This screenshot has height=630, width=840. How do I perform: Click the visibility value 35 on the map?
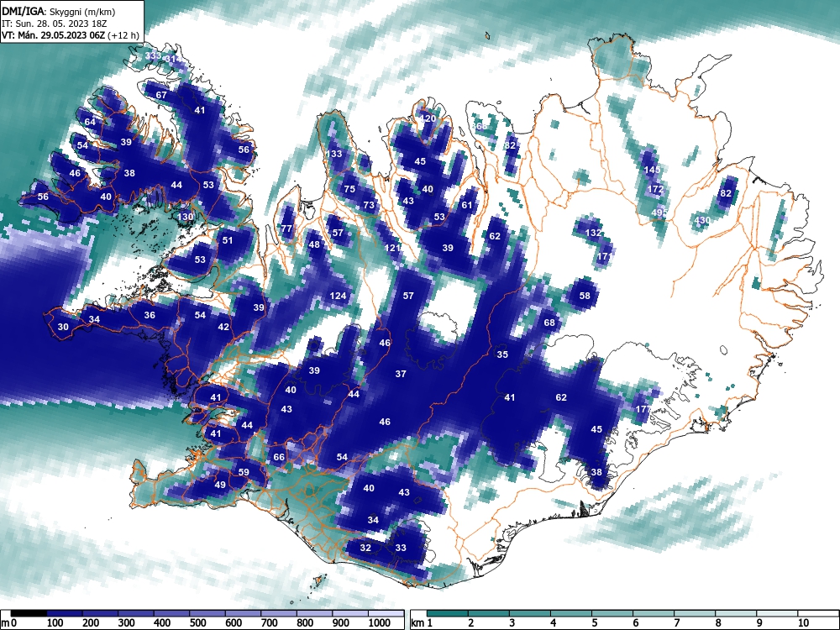pos(502,354)
